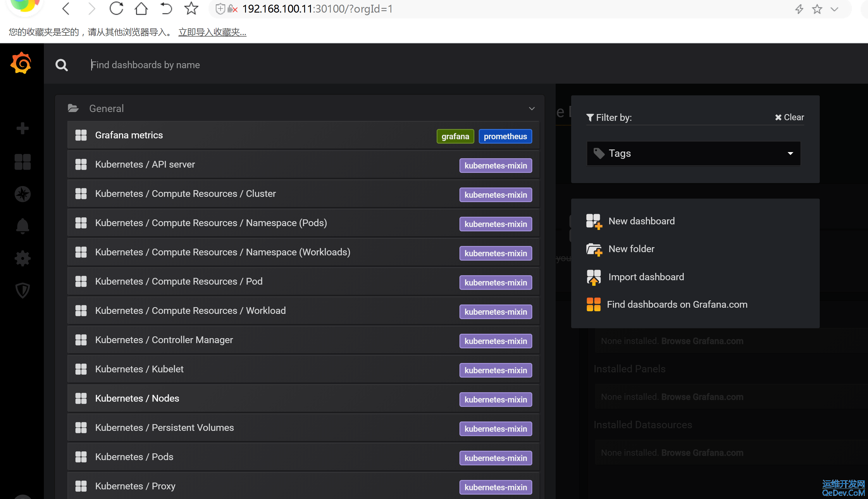Screen dimensions: 868x499
Task: Click the search magnifier icon
Action: pyautogui.click(x=62, y=65)
